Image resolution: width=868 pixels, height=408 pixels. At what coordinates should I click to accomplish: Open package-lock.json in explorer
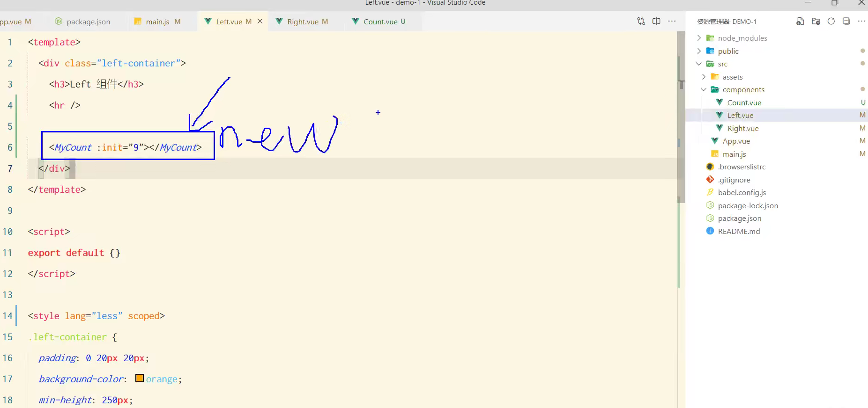pyautogui.click(x=748, y=205)
